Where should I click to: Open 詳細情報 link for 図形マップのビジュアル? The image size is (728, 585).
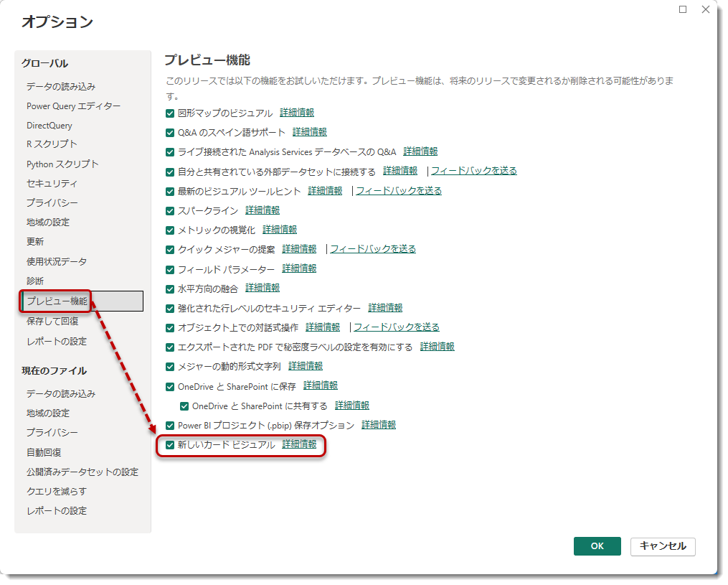pos(297,113)
